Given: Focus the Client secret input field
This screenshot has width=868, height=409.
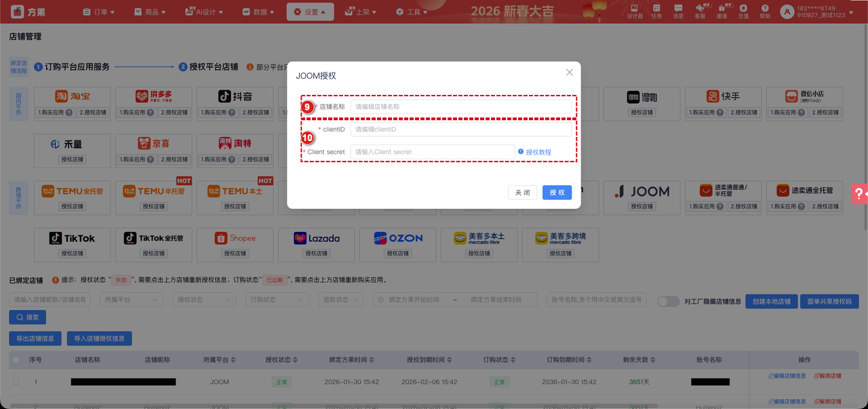Looking at the screenshot, I should [433, 152].
